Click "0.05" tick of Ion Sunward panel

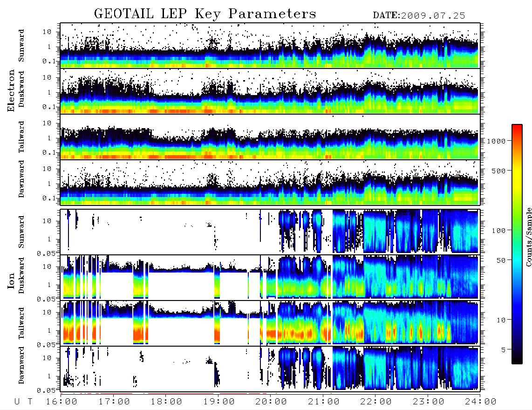coord(46,253)
